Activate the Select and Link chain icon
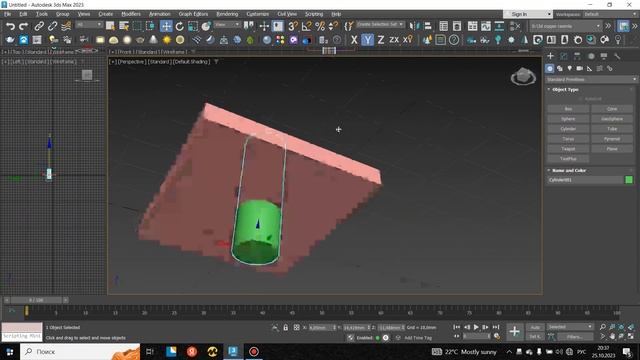Screen dimensions: 640x360 coord(39,26)
